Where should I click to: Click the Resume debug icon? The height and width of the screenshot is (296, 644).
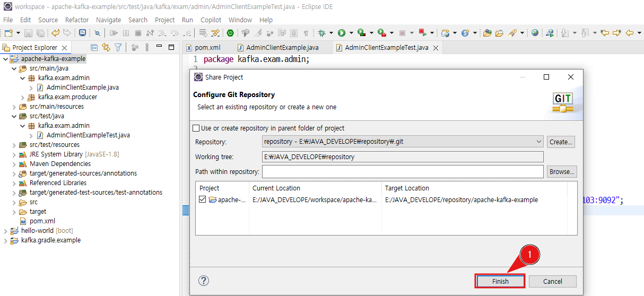coord(113,33)
